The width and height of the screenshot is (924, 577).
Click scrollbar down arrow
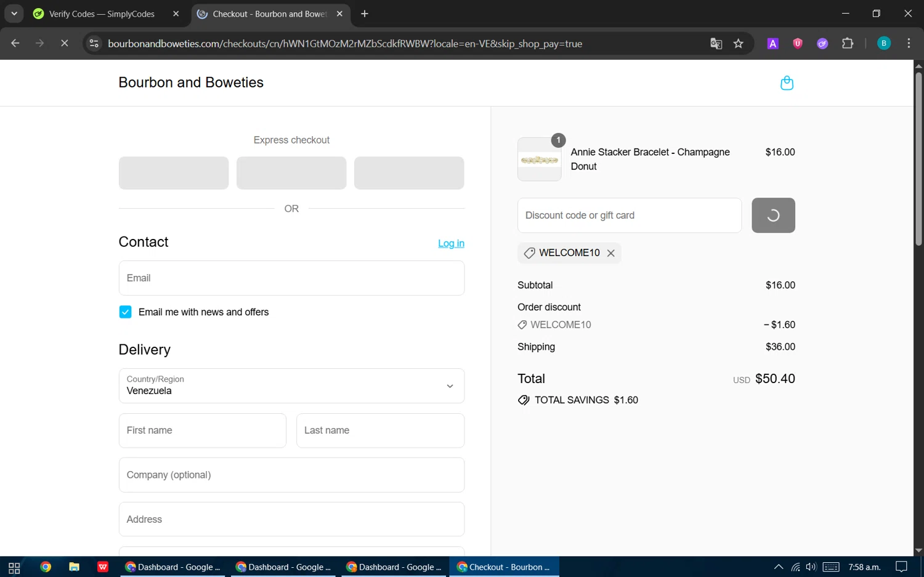pyautogui.click(x=918, y=551)
